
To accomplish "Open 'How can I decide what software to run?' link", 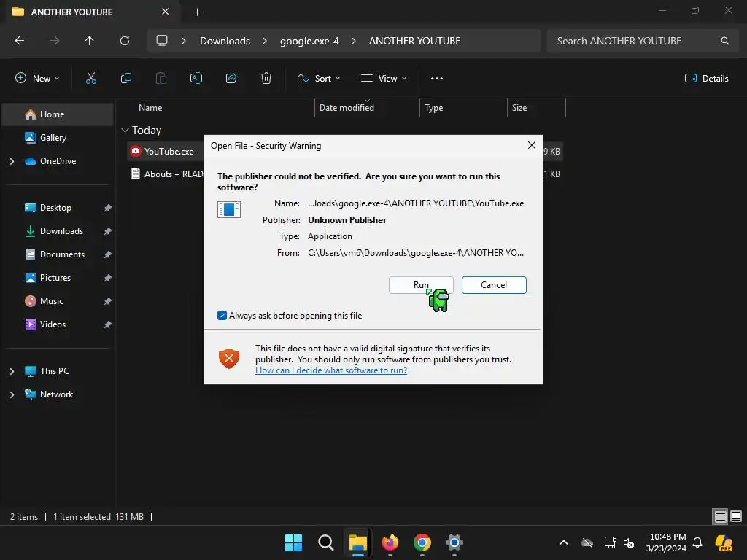I will coord(331,370).
